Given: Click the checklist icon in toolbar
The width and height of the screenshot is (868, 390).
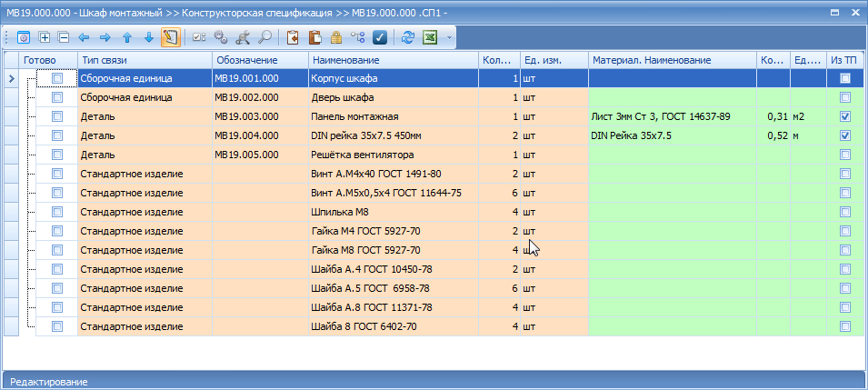Looking at the screenshot, I should point(199,37).
